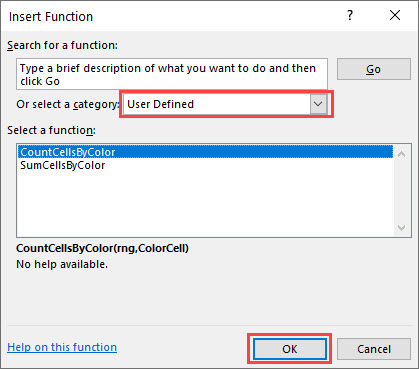Screen dimensions: 419x369
Task: Click the function list scroll up arrow
Action: point(402,154)
